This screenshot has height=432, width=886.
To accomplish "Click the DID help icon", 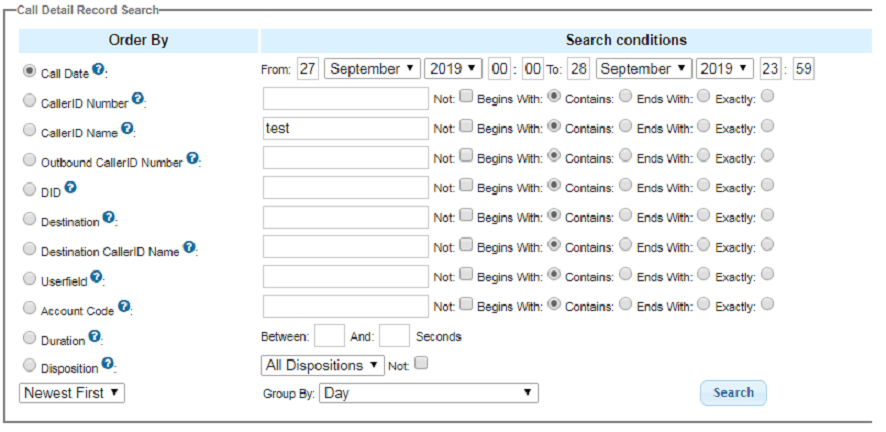I will coord(71,187).
